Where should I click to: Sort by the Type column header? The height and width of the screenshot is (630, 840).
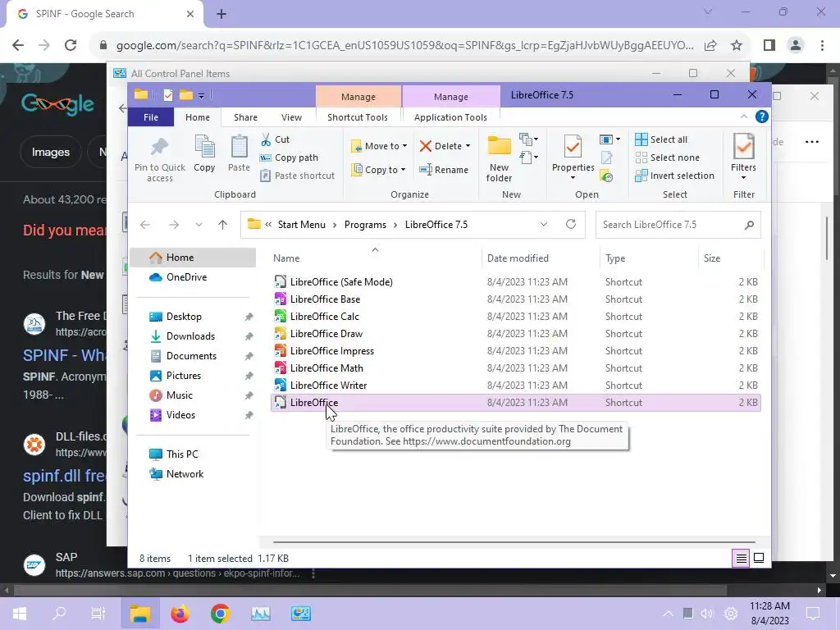pyautogui.click(x=615, y=258)
